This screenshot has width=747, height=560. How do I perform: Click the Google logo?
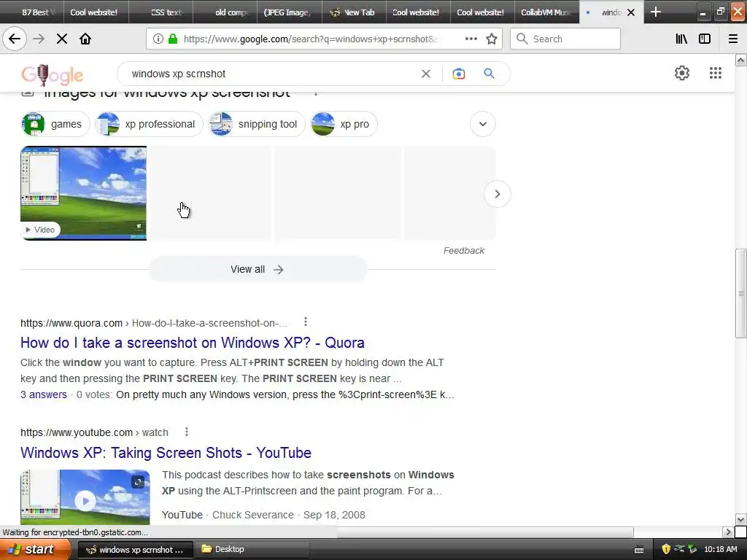53,75
